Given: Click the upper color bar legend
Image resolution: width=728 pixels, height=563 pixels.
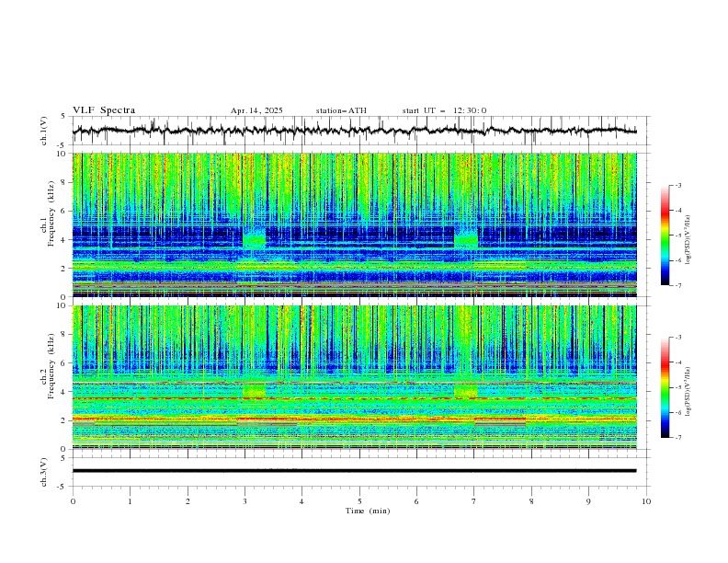Looking at the screenshot, I should [665, 236].
